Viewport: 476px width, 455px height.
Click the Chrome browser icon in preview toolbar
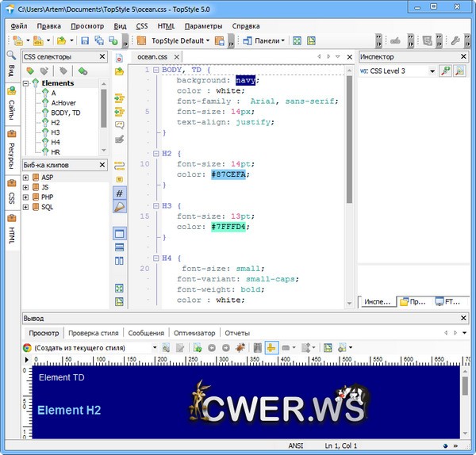click(x=27, y=348)
